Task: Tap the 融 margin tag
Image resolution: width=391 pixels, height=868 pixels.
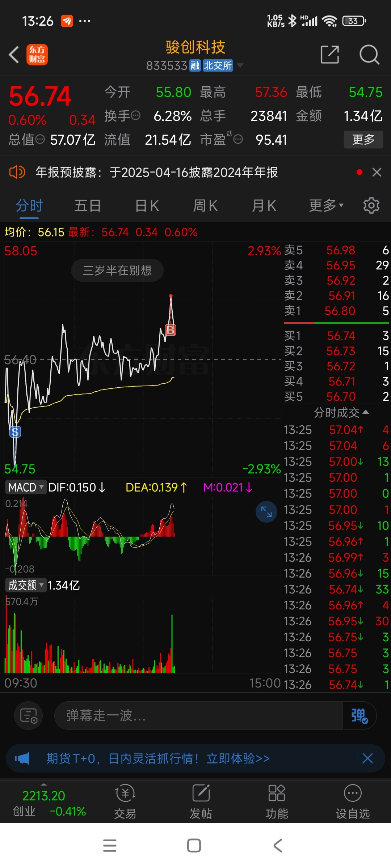Action: click(x=195, y=65)
